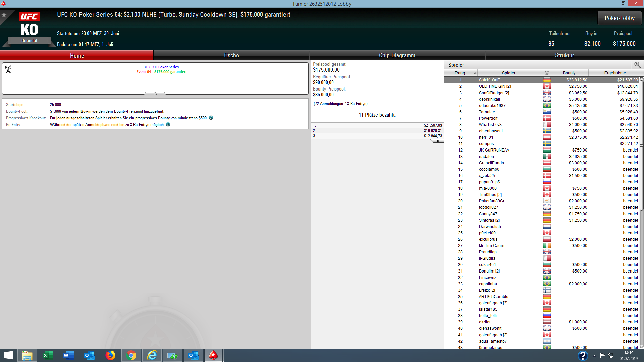Click the Poker-Lobby button

pyautogui.click(x=619, y=18)
